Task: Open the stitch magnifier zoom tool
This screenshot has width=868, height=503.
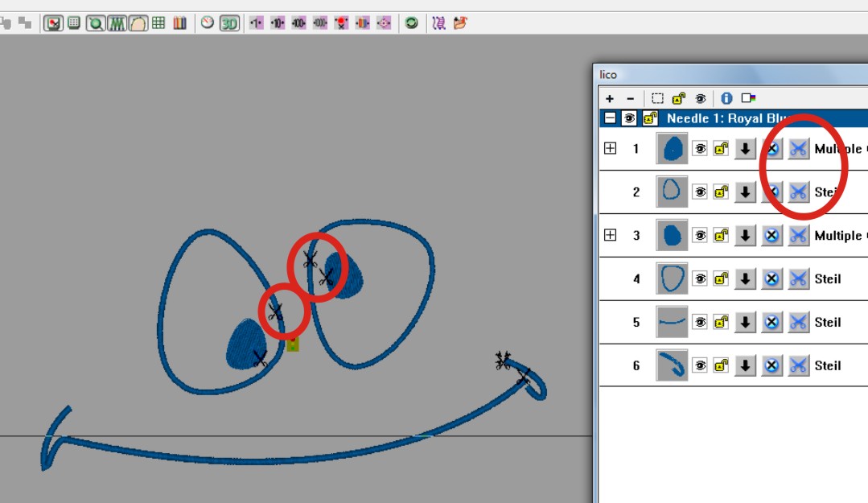Action: tap(95, 23)
